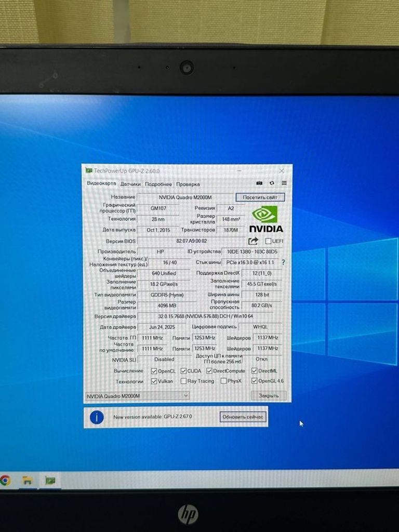The width and height of the screenshot is (399, 532).
Task: Click the Название field NVIDIA Quadro M2000M
Action: point(185,197)
